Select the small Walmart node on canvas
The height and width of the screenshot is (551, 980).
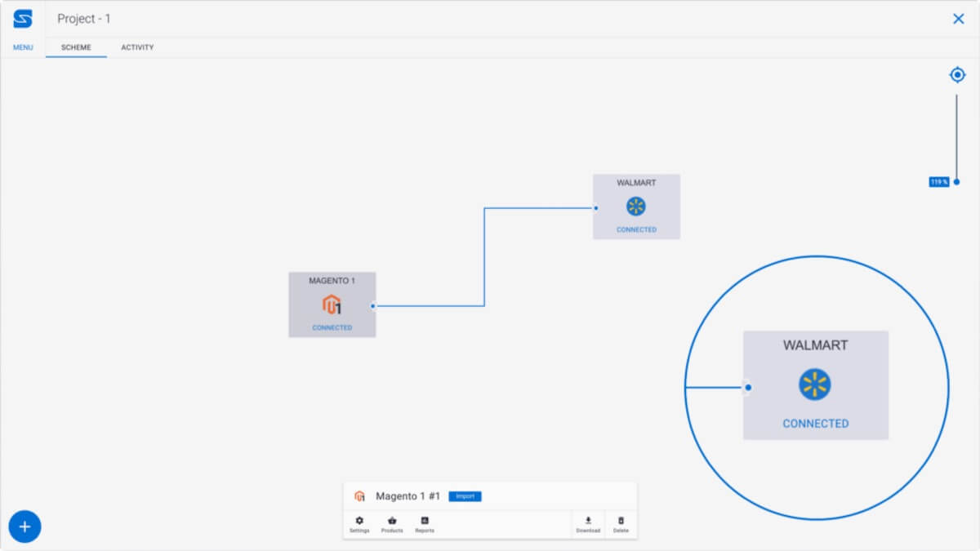636,207
